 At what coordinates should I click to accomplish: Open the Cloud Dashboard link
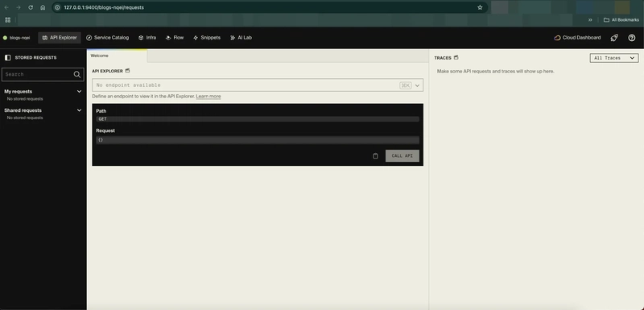click(577, 38)
